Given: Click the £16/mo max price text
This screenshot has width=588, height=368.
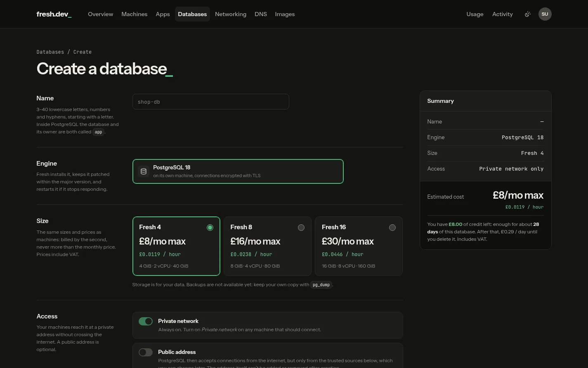Looking at the screenshot, I should 255,241.
